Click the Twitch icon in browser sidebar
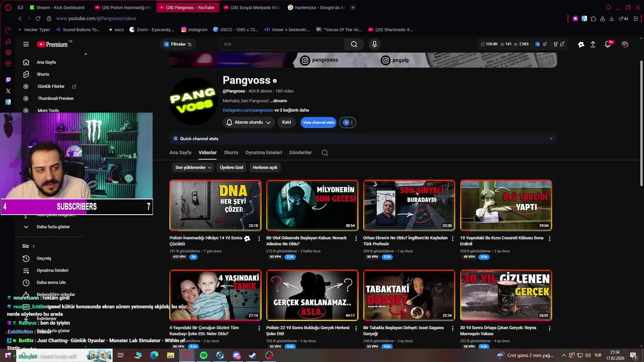Viewport: 644px width, 362px height. click(8, 79)
